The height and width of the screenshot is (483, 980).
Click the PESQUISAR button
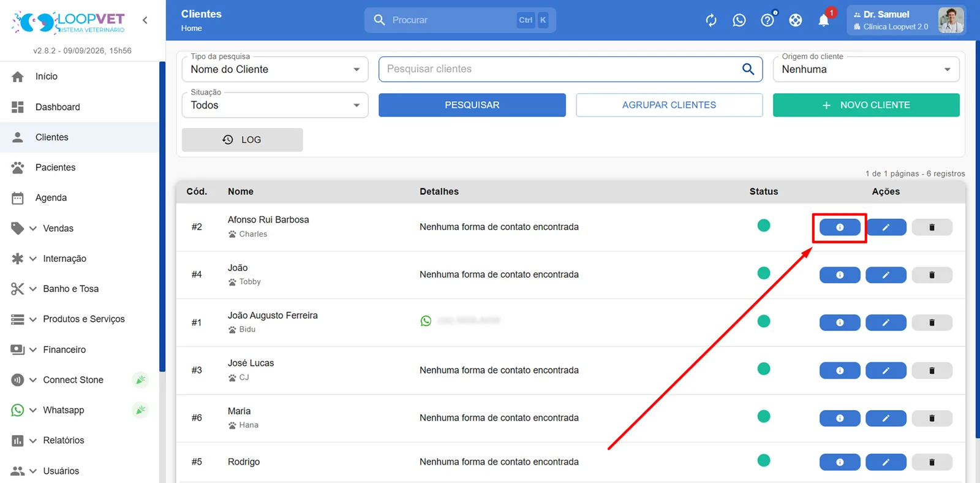coord(472,105)
